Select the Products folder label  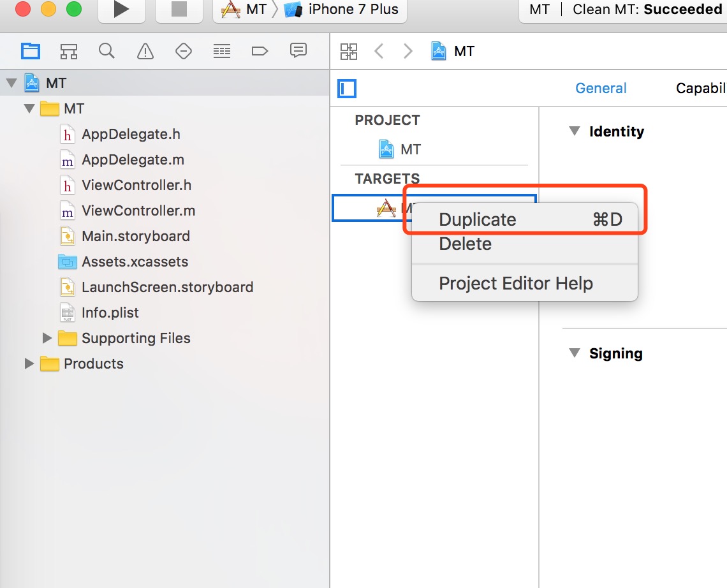click(x=94, y=364)
